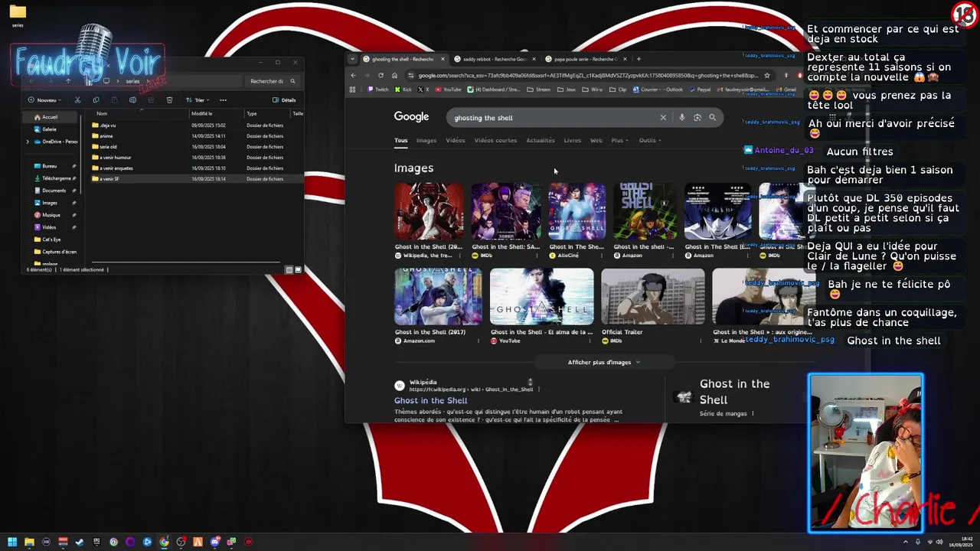The height and width of the screenshot is (551, 980).
Task: Open the more options ellipsis in File Explorer
Action: (x=223, y=100)
